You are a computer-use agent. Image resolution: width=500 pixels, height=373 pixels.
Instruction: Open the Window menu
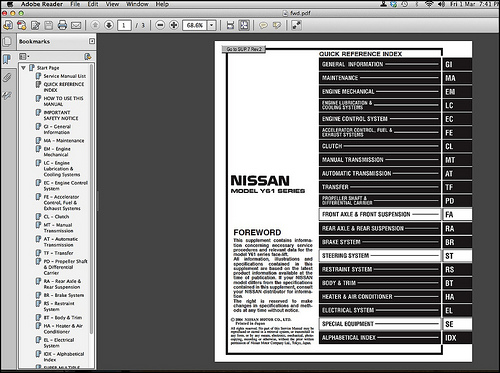coord(137,4)
